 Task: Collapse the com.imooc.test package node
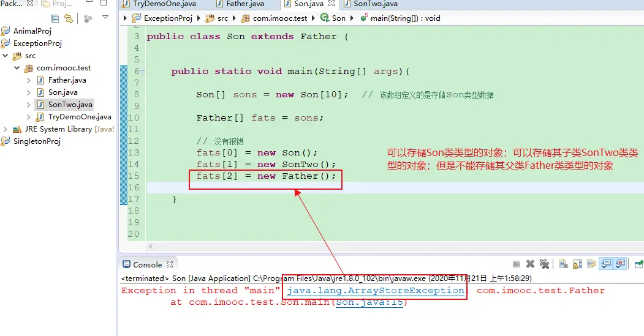(x=17, y=68)
